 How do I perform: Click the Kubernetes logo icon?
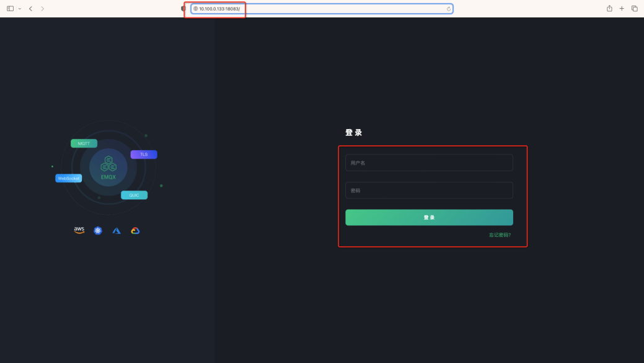98,231
